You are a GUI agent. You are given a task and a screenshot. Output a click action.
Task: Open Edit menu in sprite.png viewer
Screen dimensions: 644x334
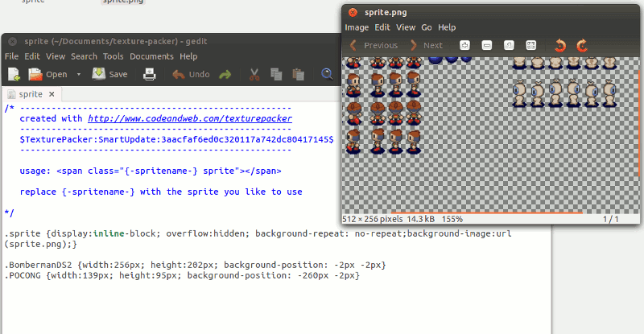click(382, 27)
